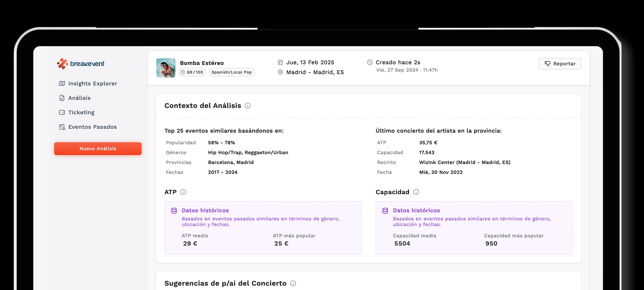The width and height of the screenshot is (644, 290).
Task: Click Capacidad más popular value 950
Action: pos(491,244)
